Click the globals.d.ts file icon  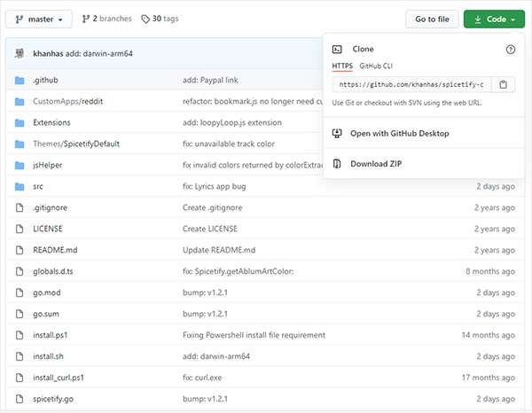[20, 271]
